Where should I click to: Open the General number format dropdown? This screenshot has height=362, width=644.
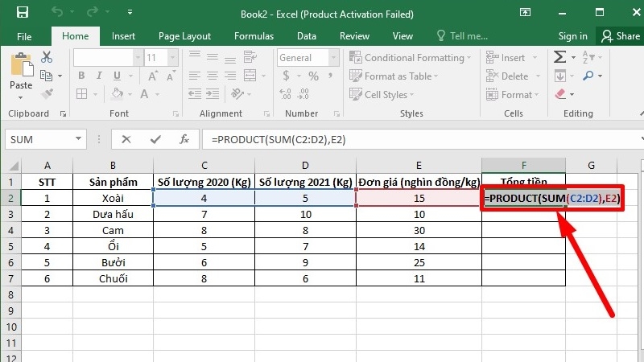(x=334, y=57)
